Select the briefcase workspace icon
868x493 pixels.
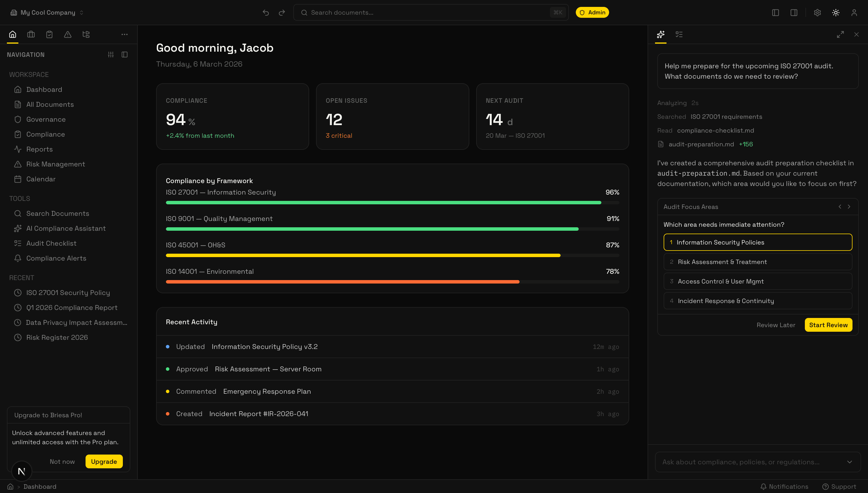31,34
